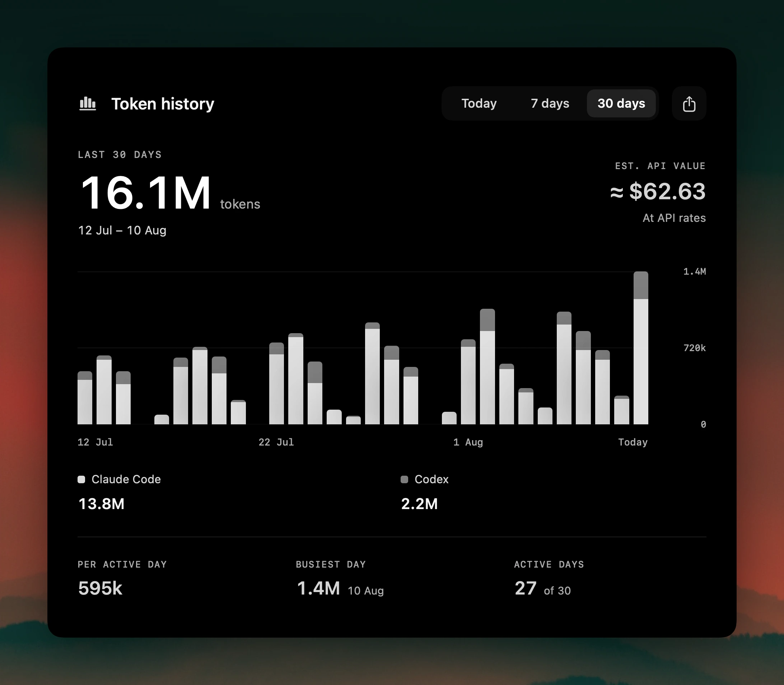
Task: Click the Token history title
Action: click(x=163, y=104)
